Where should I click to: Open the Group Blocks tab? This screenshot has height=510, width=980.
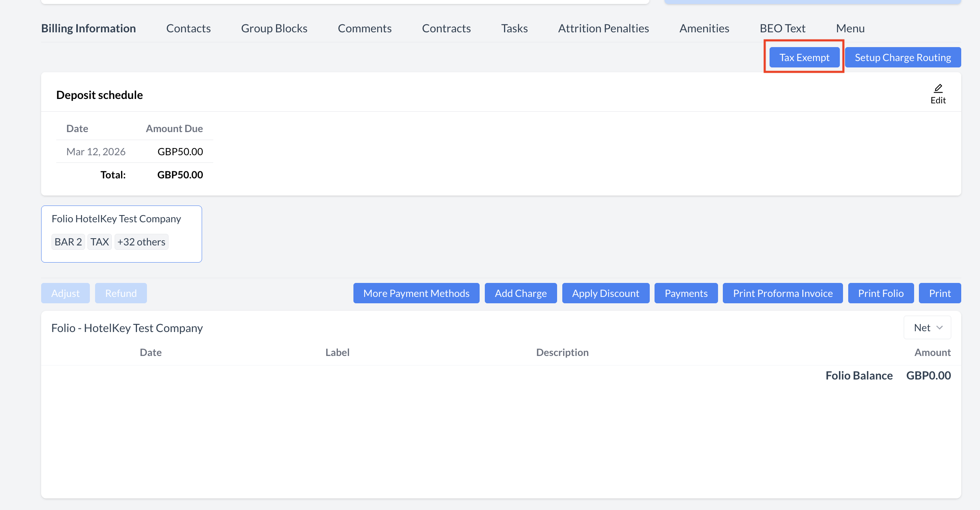pos(274,28)
